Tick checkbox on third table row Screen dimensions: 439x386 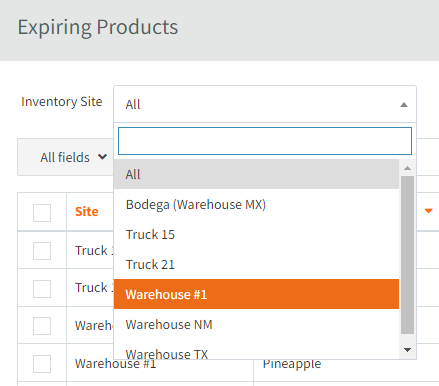coord(42,326)
